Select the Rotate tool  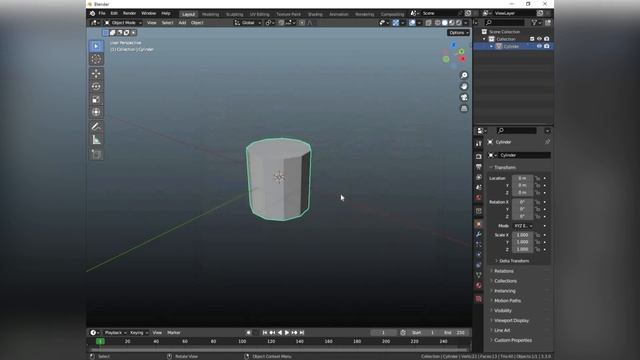[x=96, y=87]
